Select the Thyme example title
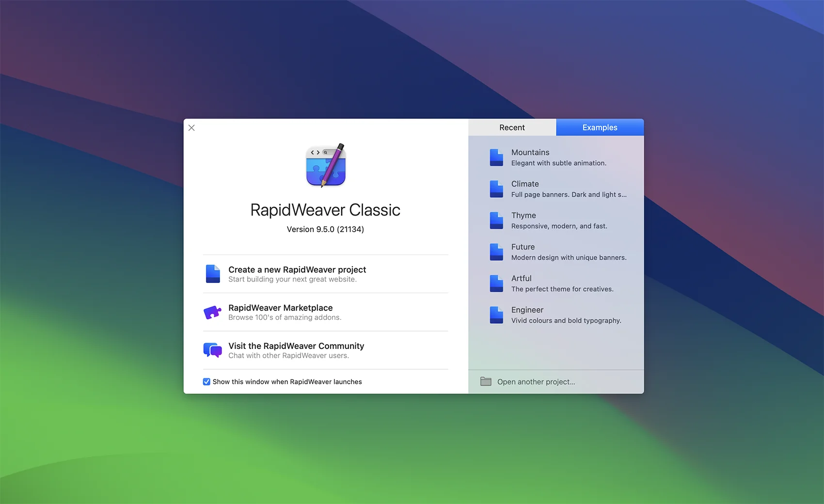The image size is (824, 504). 523,215
